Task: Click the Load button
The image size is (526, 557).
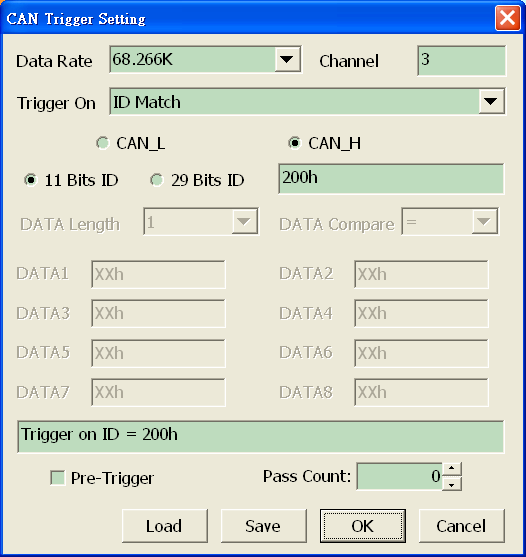Action: [x=164, y=526]
